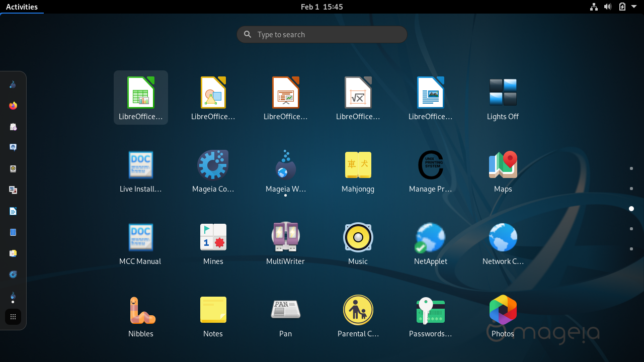Open the Music app in grid
The image size is (644, 362).
tap(358, 242)
